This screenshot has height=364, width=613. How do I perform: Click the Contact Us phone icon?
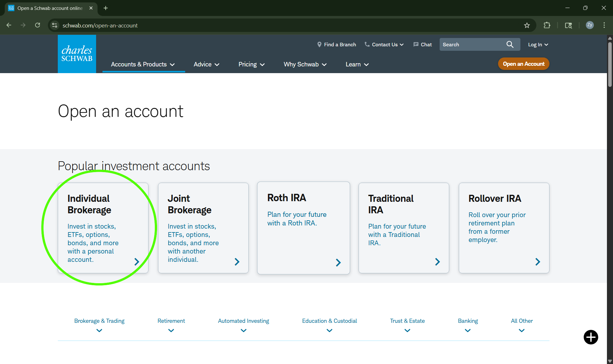tap(367, 44)
